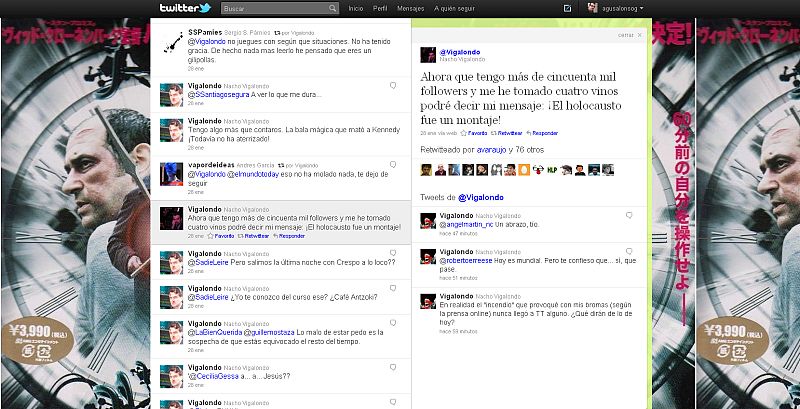The image size is (800, 409).
Task: Click @Vigalondo avatar in the detail panel
Action: point(426,54)
